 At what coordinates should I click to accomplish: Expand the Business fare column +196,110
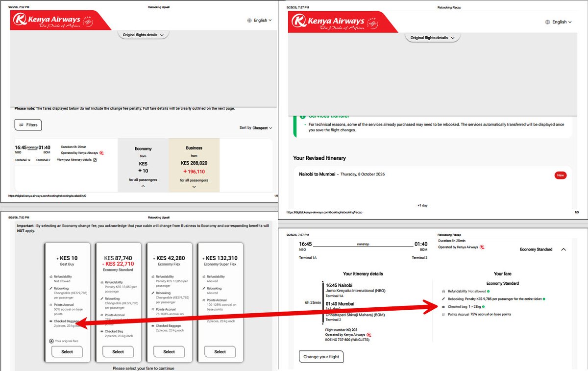click(194, 187)
